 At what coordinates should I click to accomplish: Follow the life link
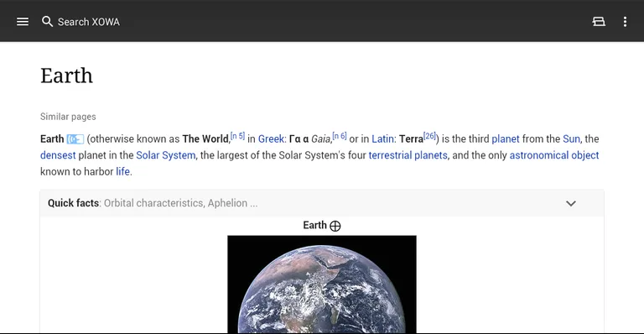[122, 171]
